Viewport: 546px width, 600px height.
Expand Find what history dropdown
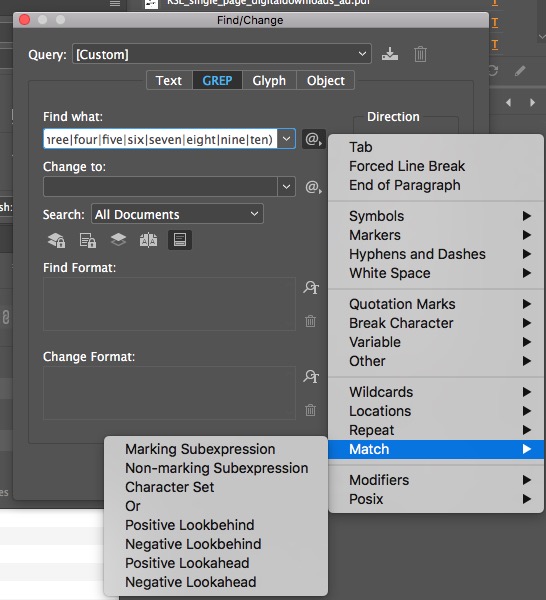286,139
